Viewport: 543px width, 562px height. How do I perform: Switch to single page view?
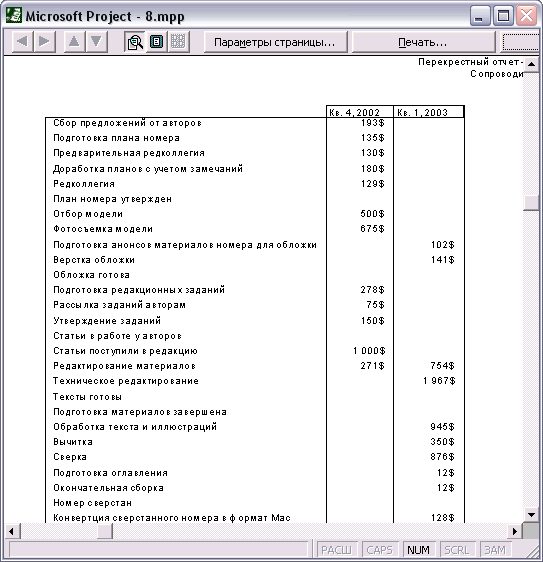pos(156,42)
